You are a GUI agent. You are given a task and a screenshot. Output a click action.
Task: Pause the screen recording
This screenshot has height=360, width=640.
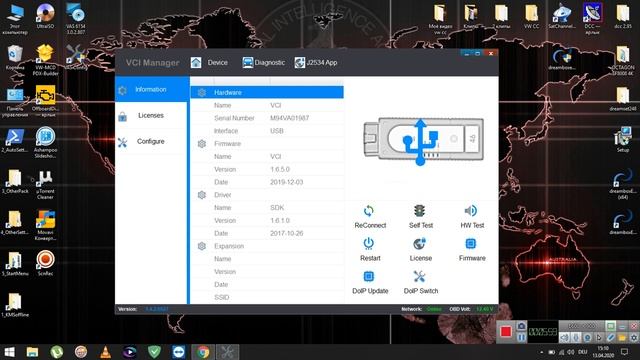(521, 338)
